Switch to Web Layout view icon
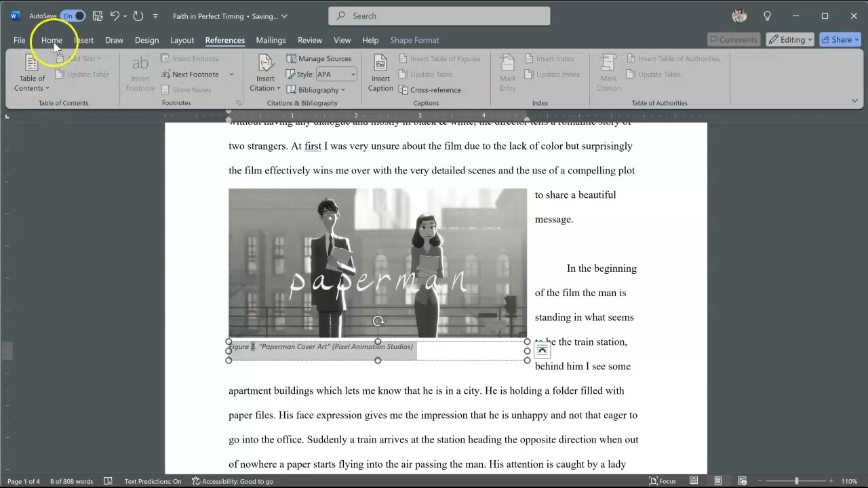The width and height of the screenshot is (868, 488). pos(743,481)
